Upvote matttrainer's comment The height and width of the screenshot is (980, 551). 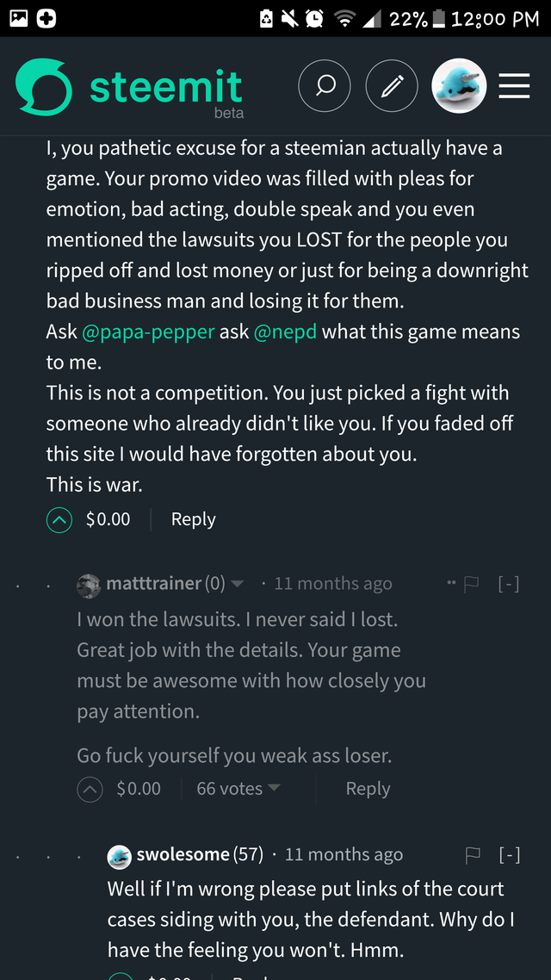(x=90, y=789)
